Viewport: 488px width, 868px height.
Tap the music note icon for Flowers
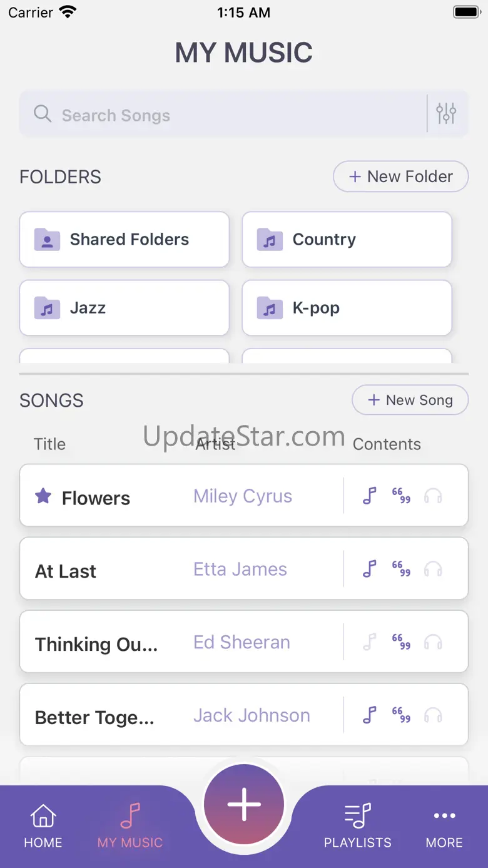370,496
